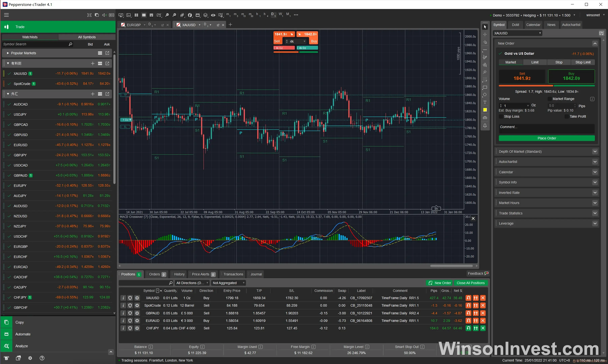Viewport: 608px width, 364px height.
Task: Click the chart screenshot camera icon
Action: pos(485,118)
